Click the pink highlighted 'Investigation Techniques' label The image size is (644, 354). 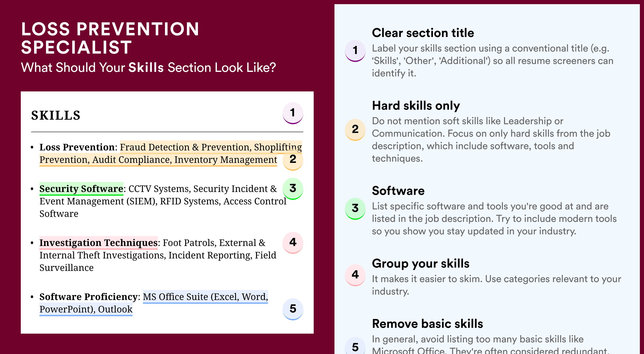[98, 243]
